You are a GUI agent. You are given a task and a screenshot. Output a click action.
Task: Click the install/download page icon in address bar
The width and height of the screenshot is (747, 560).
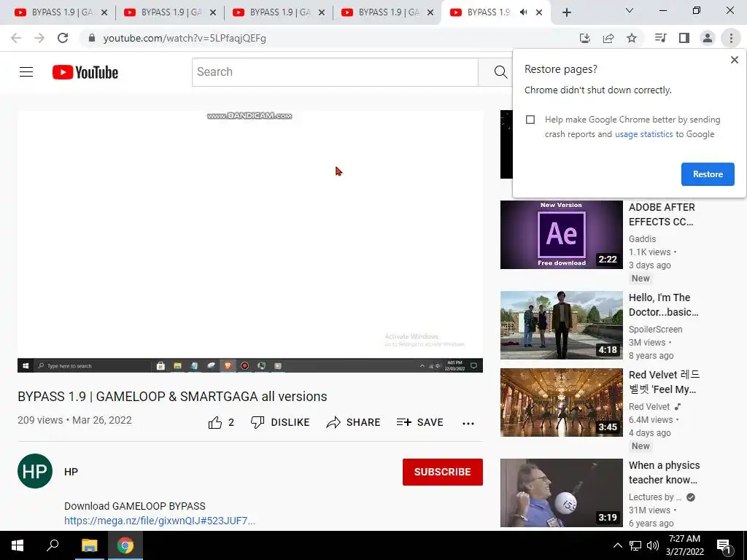point(585,38)
